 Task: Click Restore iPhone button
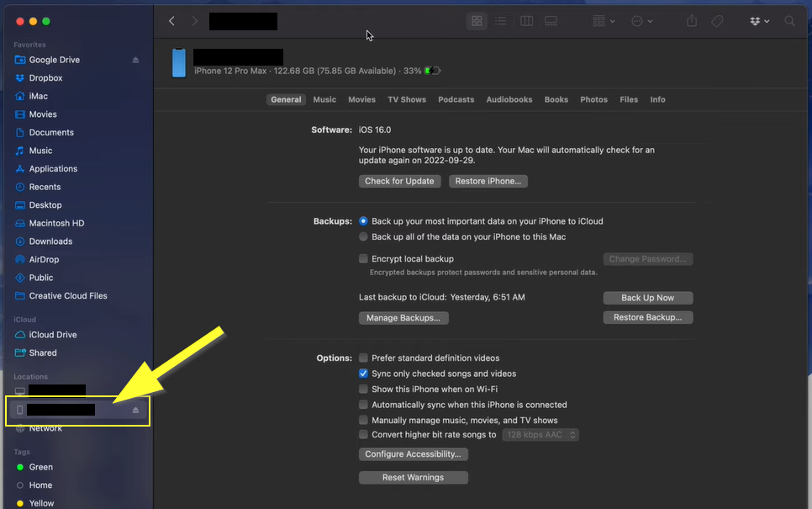pos(488,182)
